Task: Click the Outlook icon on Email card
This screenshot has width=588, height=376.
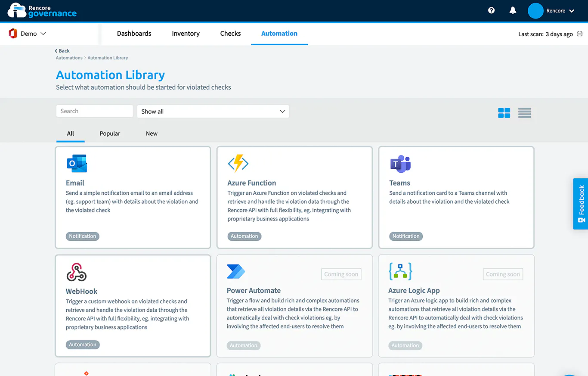Action: (77, 164)
